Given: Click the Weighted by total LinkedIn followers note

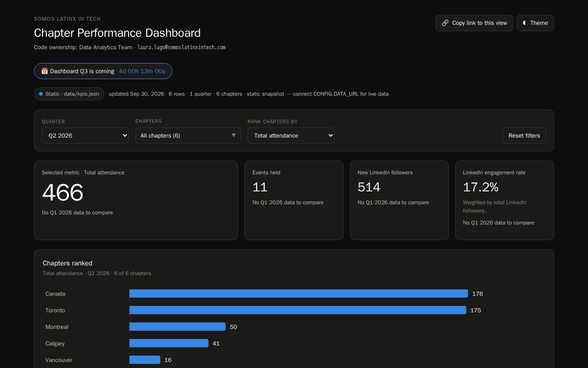Looking at the screenshot, I should coord(495,207).
